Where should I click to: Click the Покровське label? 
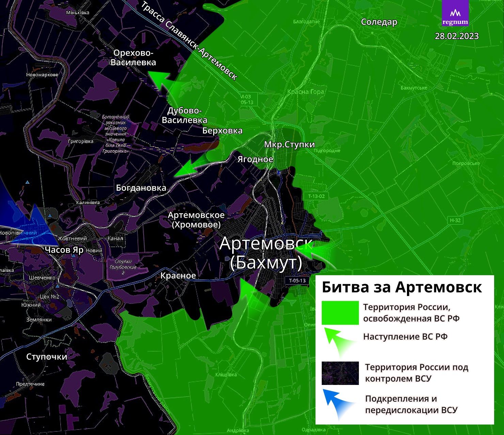(466, 163)
